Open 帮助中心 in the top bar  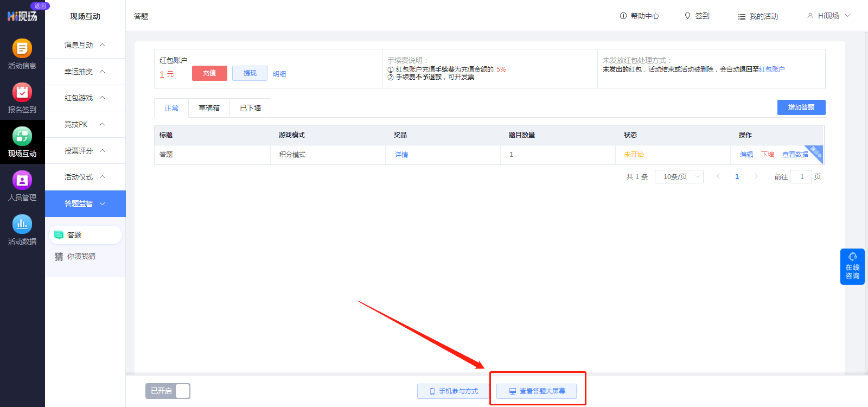click(639, 16)
